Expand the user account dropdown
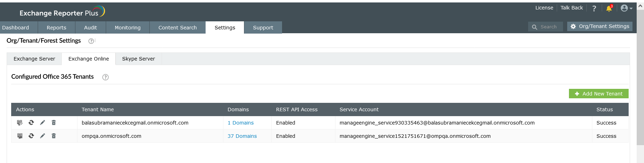 tap(627, 8)
